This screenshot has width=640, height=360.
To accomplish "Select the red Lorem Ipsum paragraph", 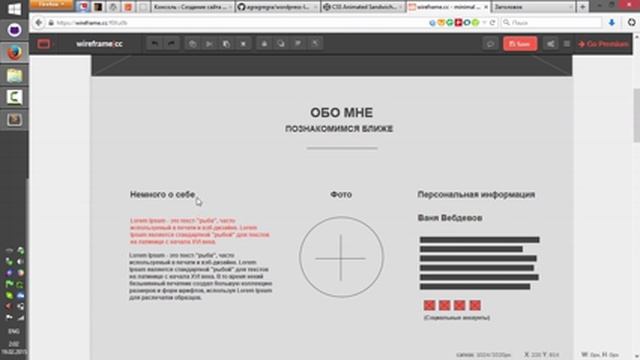I will tap(200, 231).
